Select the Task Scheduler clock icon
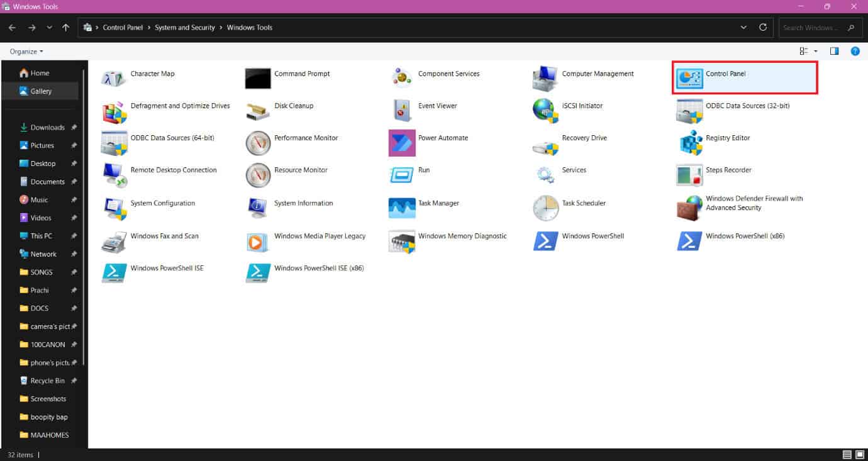 click(x=545, y=208)
